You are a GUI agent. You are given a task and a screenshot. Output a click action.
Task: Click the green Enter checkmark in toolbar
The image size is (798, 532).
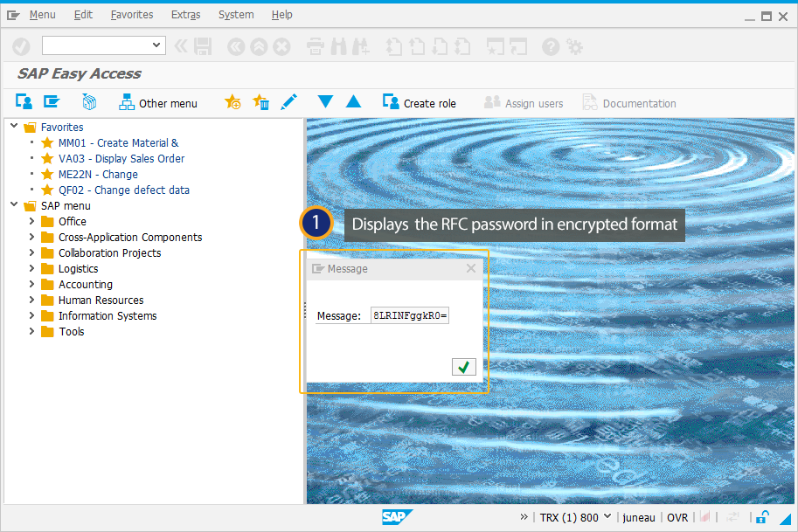(x=21, y=47)
